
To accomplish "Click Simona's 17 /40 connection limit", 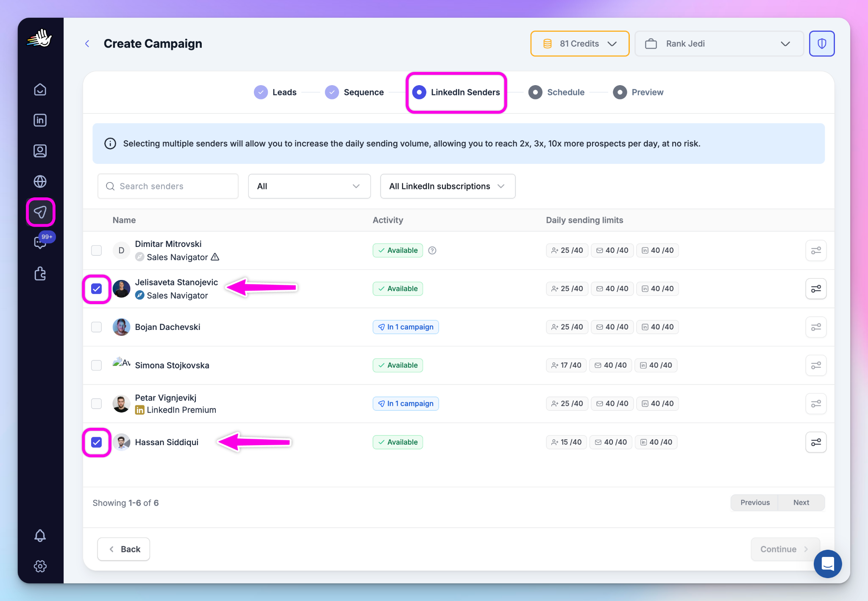I will coord(566,365).
